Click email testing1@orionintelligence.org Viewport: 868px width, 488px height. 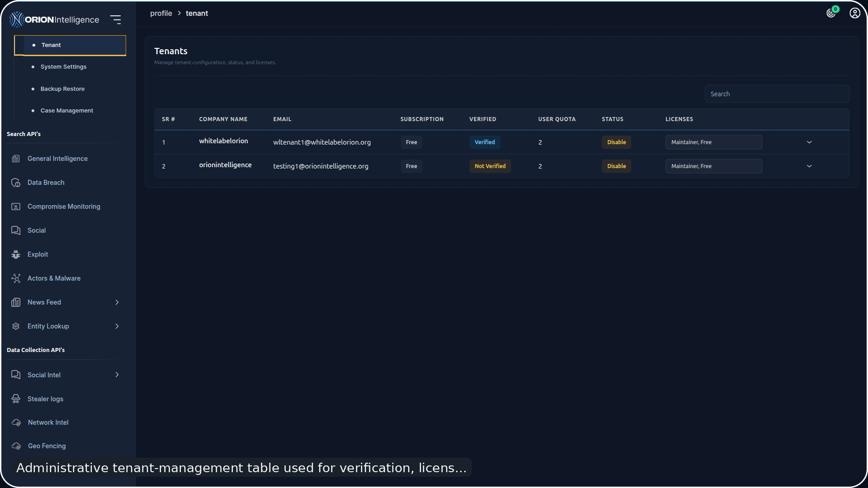(321, 166)
